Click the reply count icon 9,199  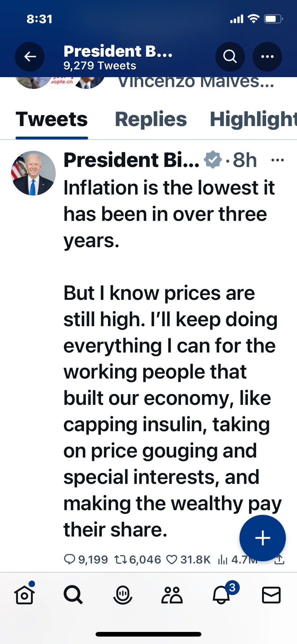coord(86,559)
